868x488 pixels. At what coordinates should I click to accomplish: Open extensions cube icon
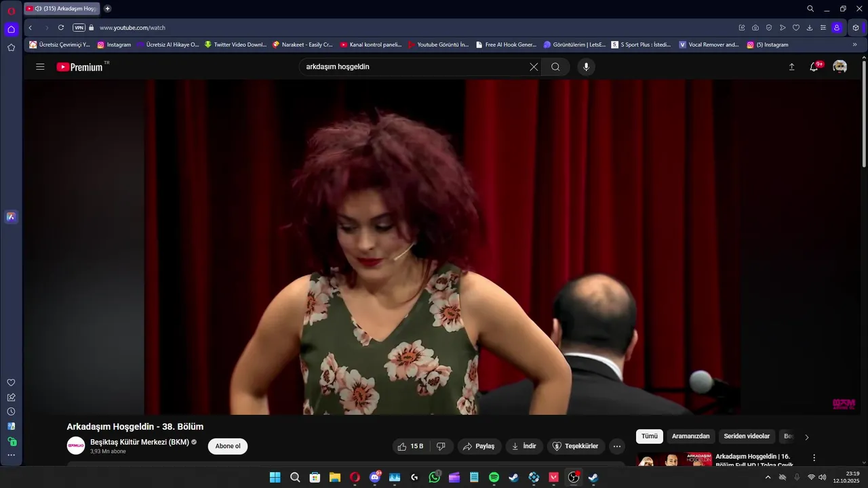856,28
